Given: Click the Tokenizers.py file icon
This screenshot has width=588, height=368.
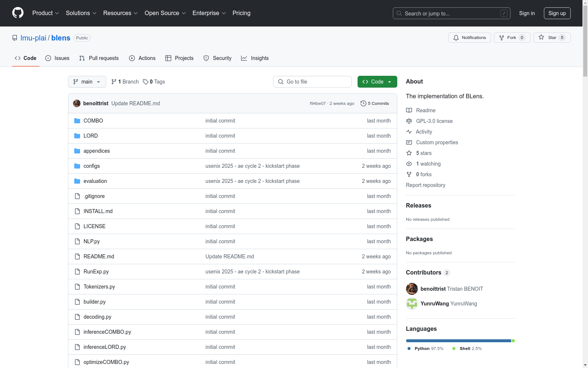Looking at the screenshot, I should [77, 287].
